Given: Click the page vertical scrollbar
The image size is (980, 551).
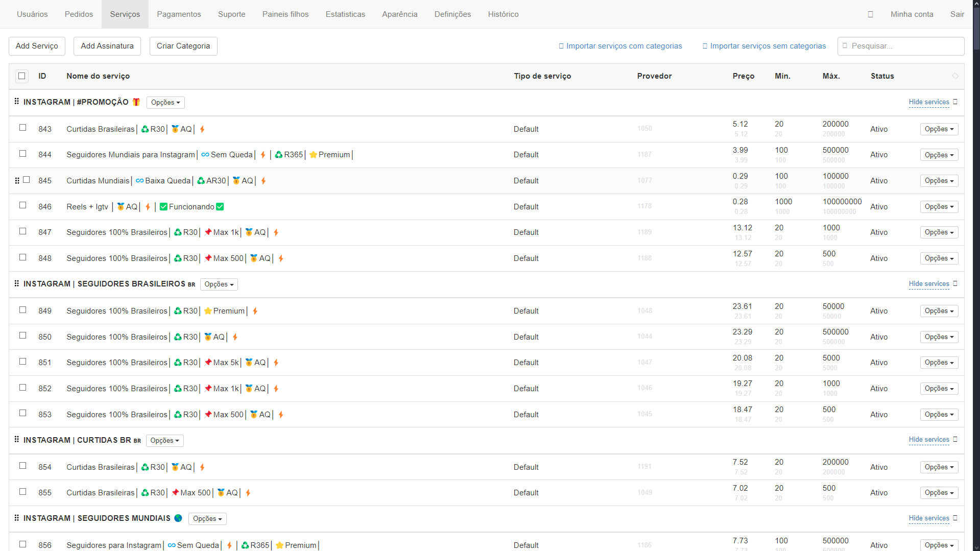Looking at the screenshot, I should tap(976, 255).
